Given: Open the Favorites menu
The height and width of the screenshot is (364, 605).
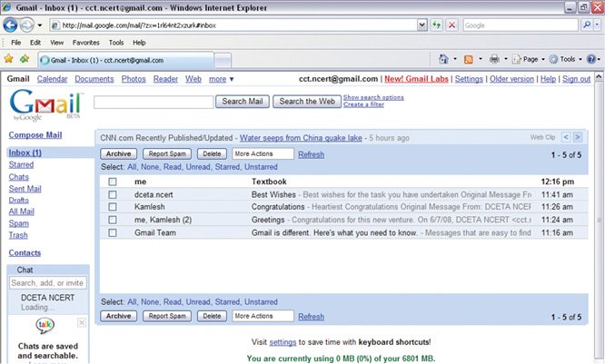Looking at the screenshot, I should tap(86, 43).
